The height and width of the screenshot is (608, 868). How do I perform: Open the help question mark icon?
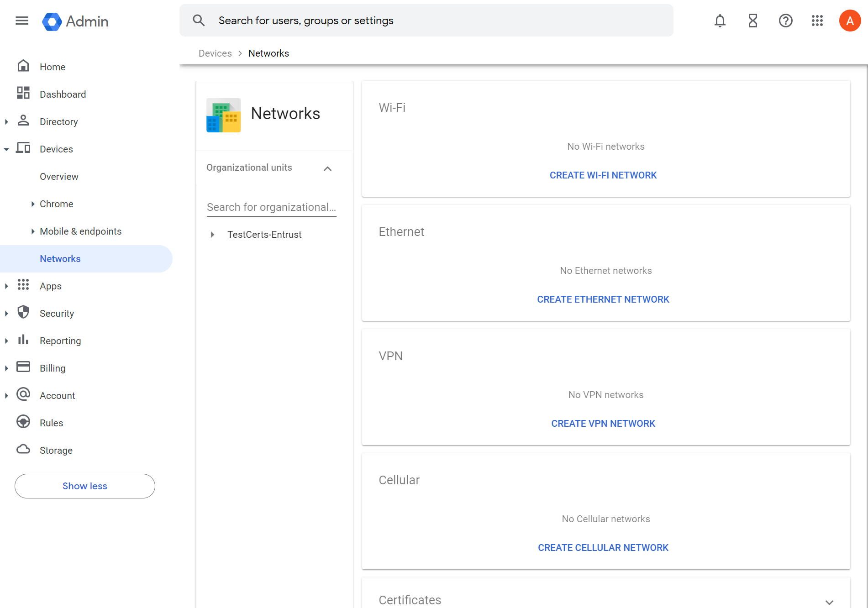pyautogui.click(x=785, y=21)
